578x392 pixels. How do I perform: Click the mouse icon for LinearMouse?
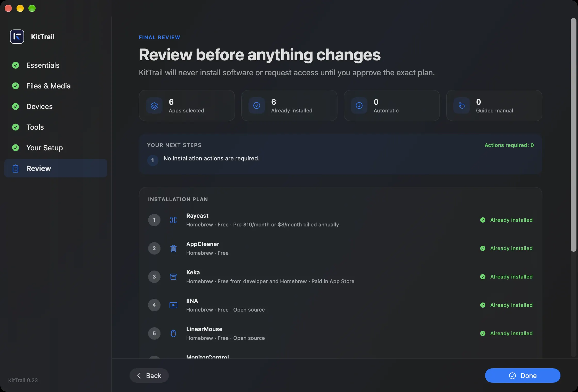(173, 333)
